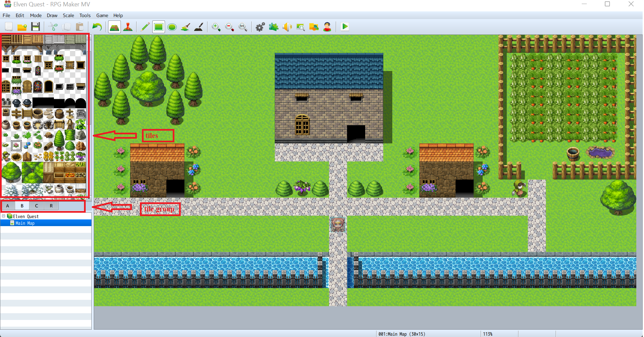
Task: Start Playtest with the green play button
Action: point(345,27)
